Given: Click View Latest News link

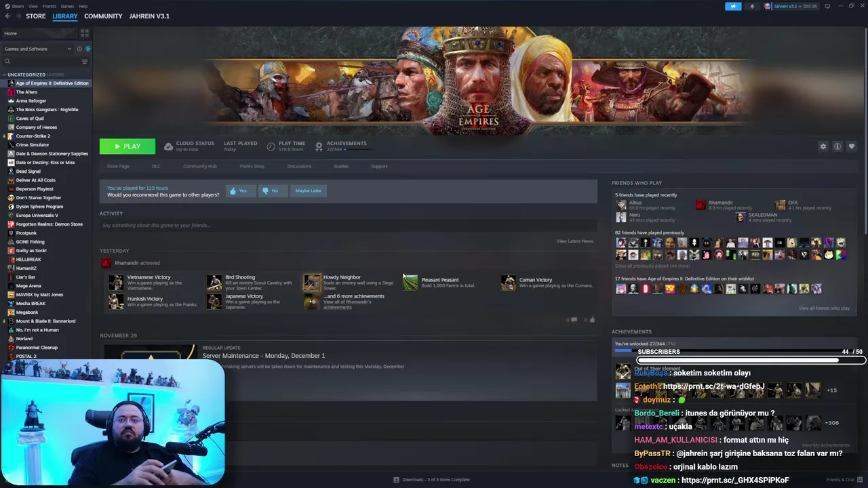Looking at the screenshot, I should [575, 241].
